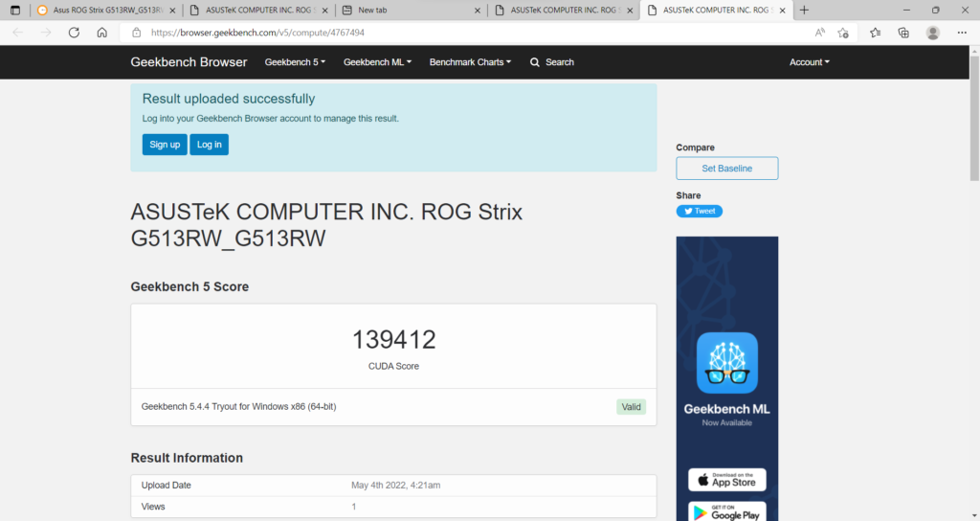Click the Upload Date value May 4th 2022

point(395,486)
